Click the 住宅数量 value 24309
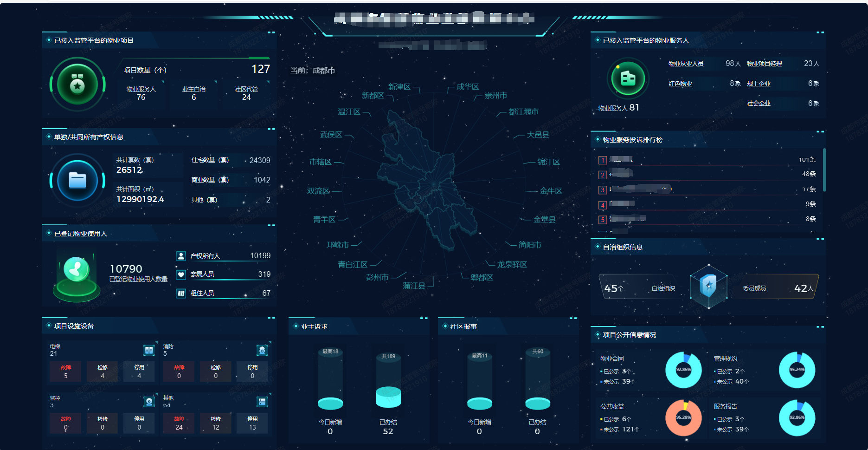Image resolution: width=868 pixels, height=450 pixels. (260, 160)
